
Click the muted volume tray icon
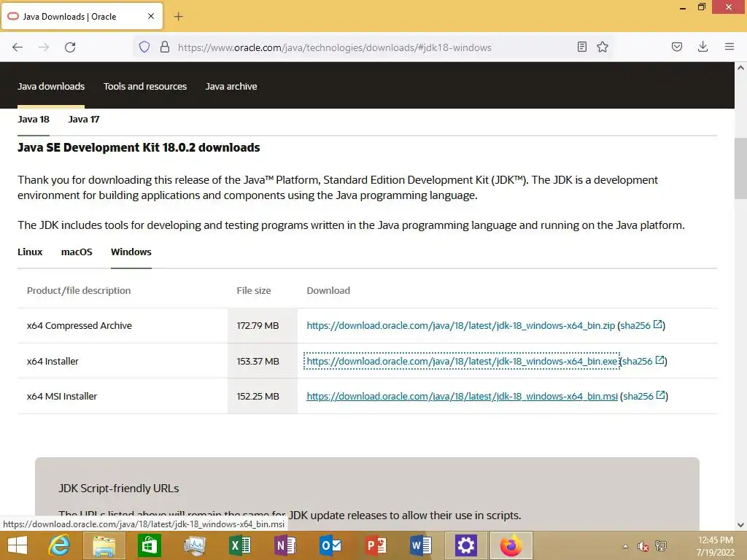tap(643, 546)
